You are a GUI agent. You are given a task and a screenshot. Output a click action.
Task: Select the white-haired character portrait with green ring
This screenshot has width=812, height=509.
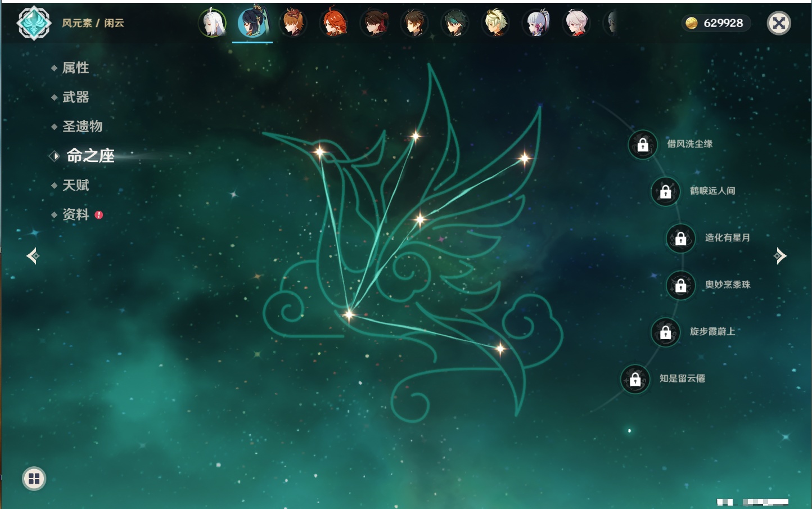point(213,23)
